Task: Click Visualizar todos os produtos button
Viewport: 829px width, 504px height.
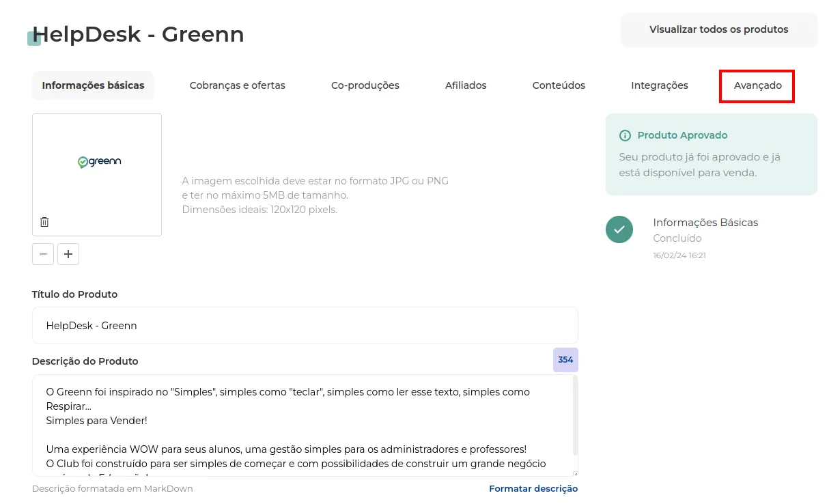Action: click(719, 29)
